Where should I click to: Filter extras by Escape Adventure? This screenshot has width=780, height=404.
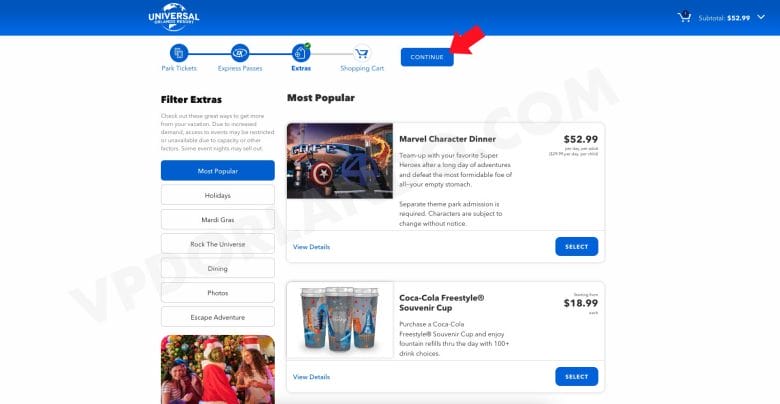(x=217, y=317)
